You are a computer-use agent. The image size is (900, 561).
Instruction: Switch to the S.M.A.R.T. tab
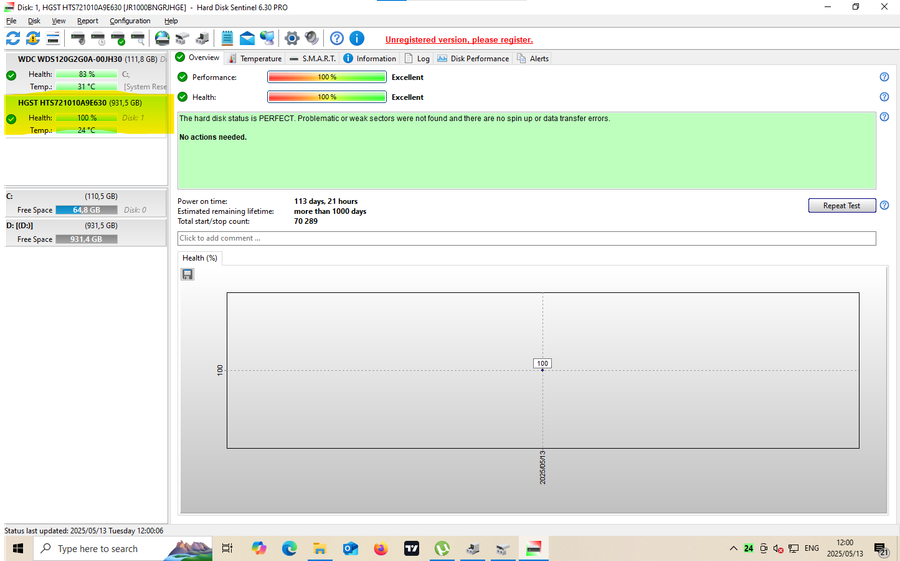coord(312,58)
